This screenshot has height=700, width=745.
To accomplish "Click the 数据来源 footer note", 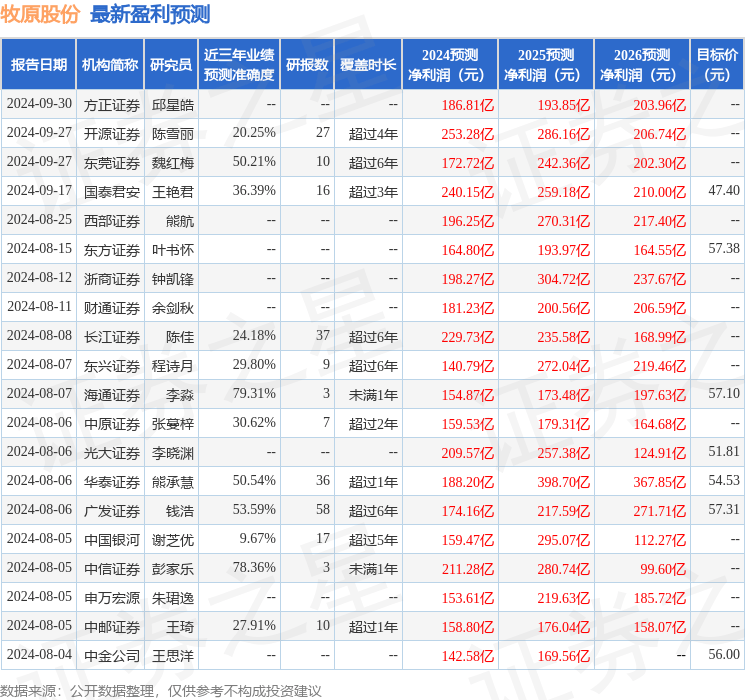I will [x=161, y=691].
